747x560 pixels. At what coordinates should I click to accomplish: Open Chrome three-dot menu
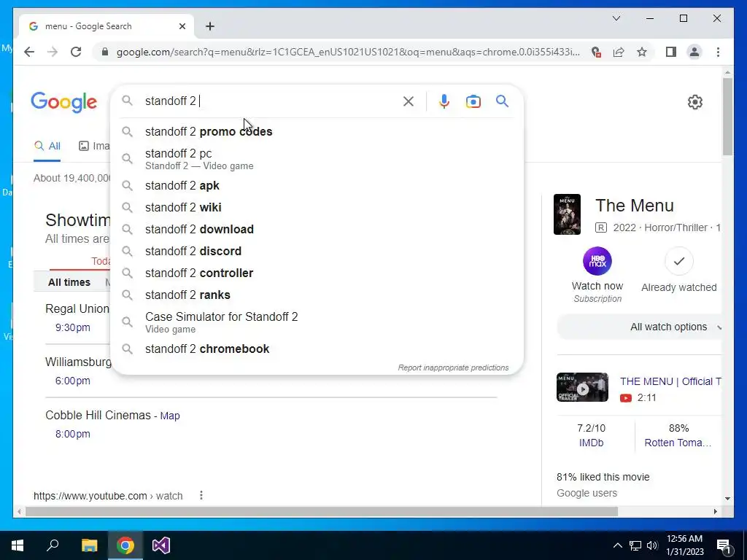click(718, 52)
